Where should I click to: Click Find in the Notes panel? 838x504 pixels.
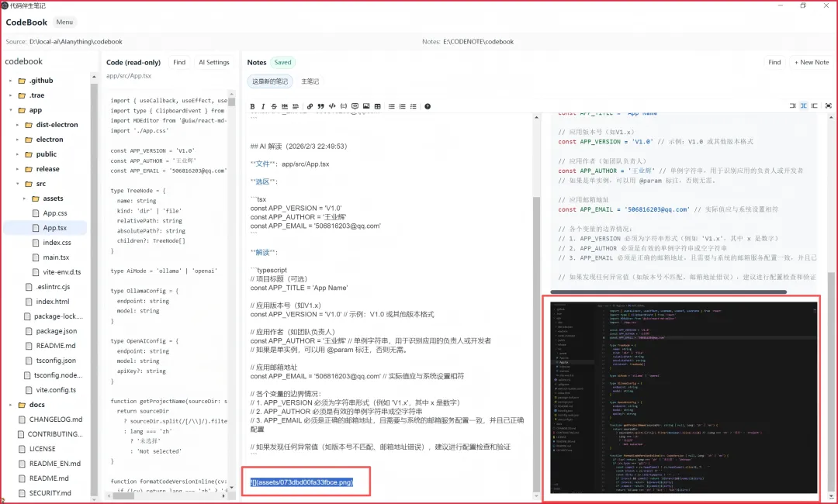tap(774, 63)
